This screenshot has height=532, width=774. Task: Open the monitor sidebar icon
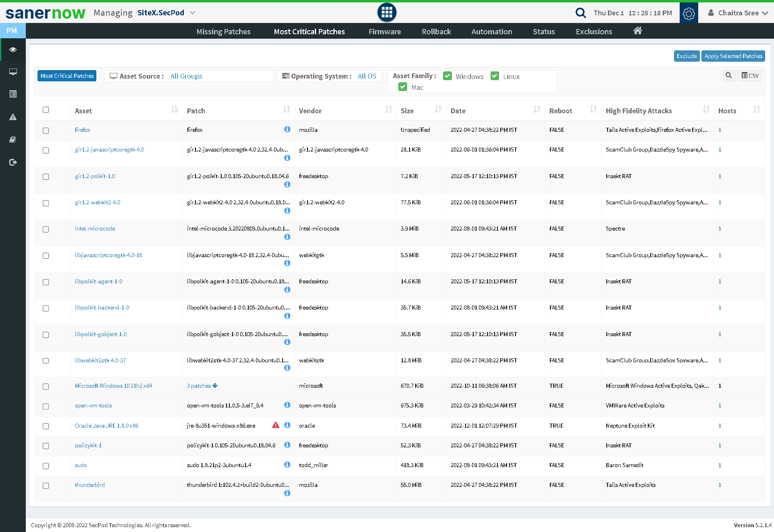(x=13, y=72)
